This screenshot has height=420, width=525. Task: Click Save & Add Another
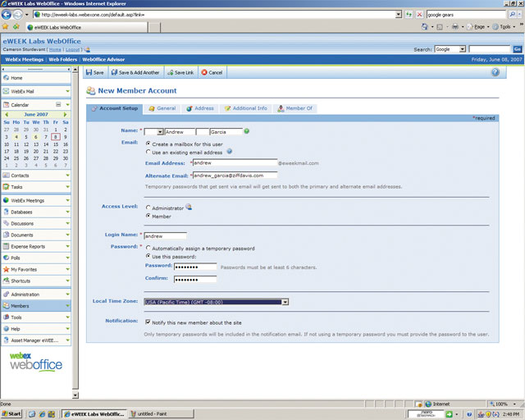coord(135,72)
